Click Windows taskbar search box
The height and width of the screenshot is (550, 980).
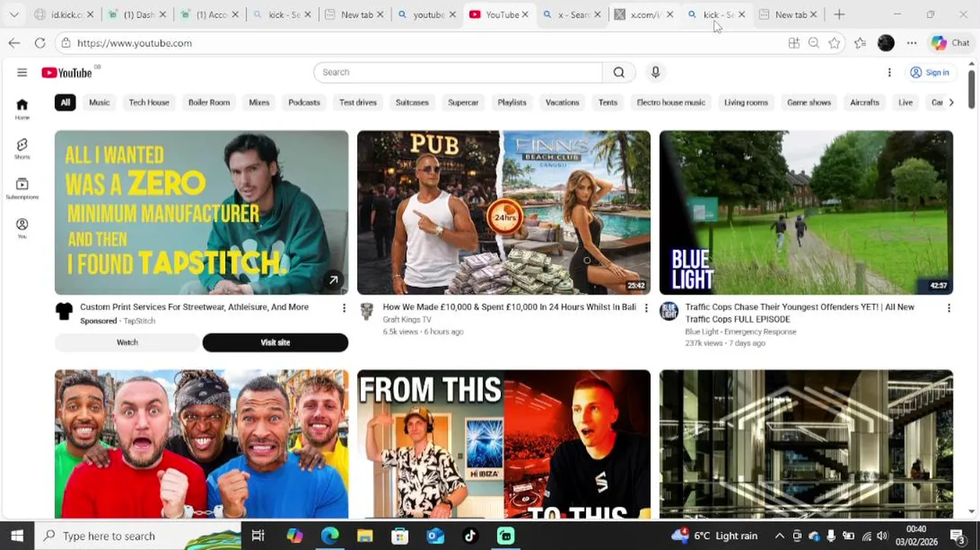pos(139,536)
